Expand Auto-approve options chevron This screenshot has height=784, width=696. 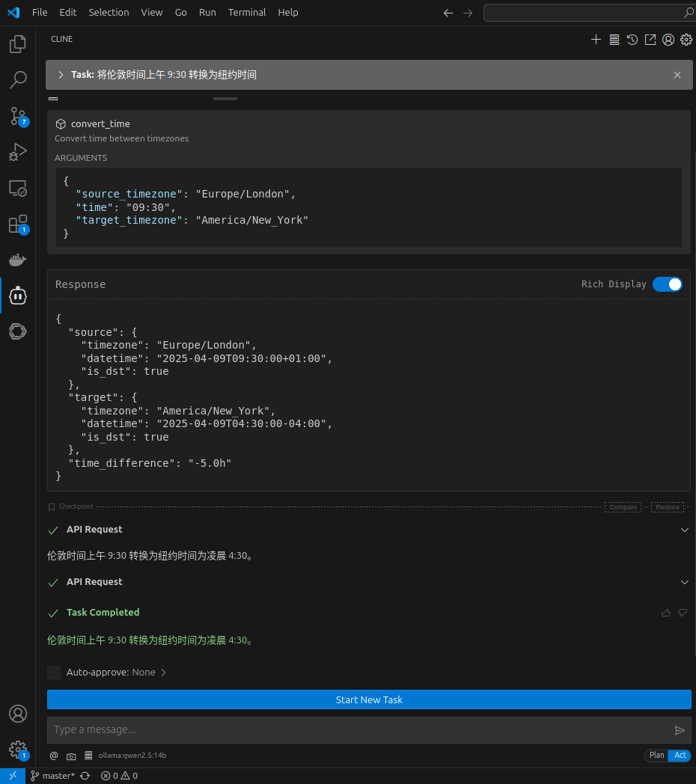tap(163, 673)
